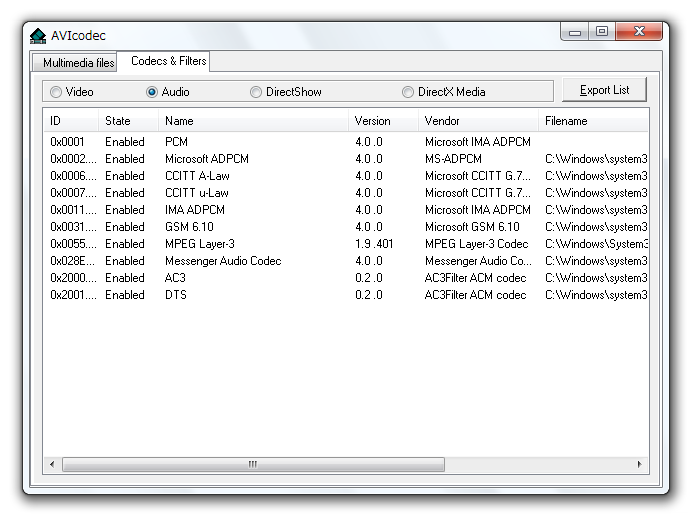Close the AVIcodec window
Image resolution: width=694 pixels, height=519 pixels.
[x=639, y=31]
